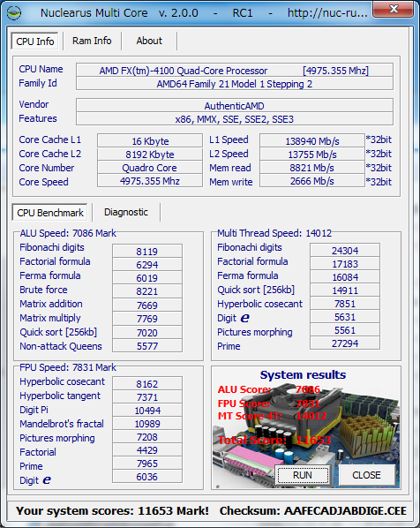The image size is (420, 528).
Task: Click the ALU Speed 7086 Mark group title
Action: tap(68, 233)
